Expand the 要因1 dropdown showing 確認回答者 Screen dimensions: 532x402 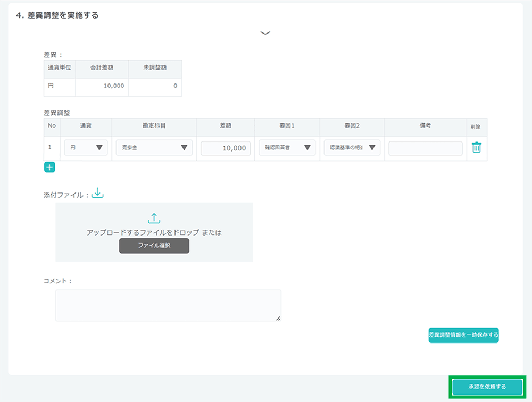tap(287, 148)
